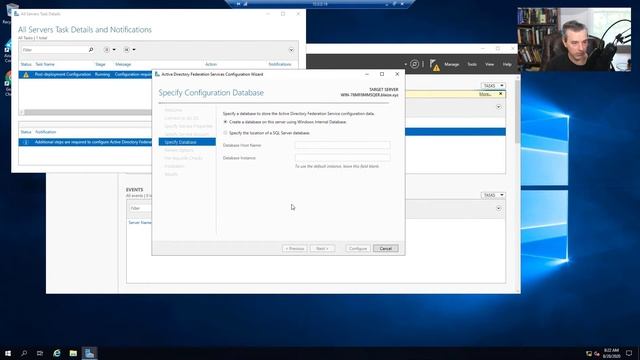The width and height of the screenshot is (640, 360).
Task: Open File Explorer from taskbar
Action: [73, 353]
